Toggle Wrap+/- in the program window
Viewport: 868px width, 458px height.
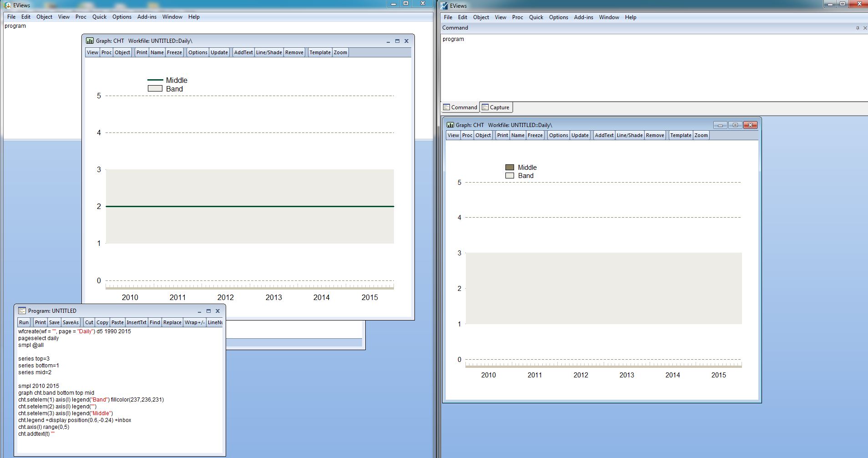[x=195, y=322]
